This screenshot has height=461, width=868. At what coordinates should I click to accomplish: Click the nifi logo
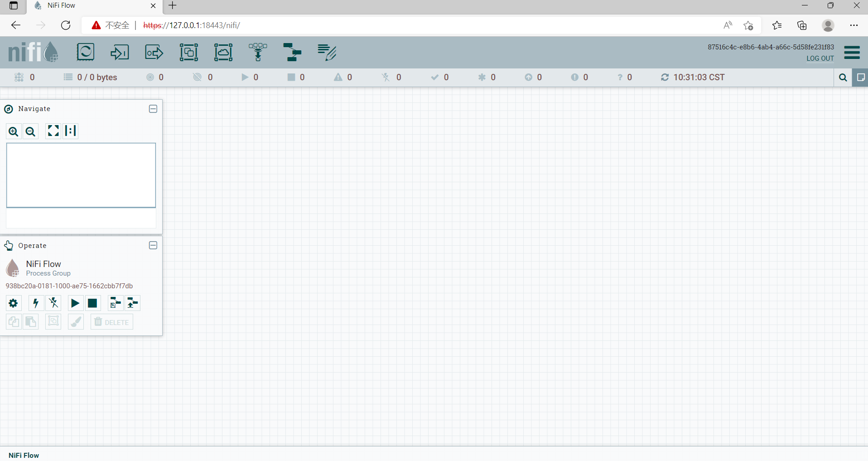tap(33, 52)
